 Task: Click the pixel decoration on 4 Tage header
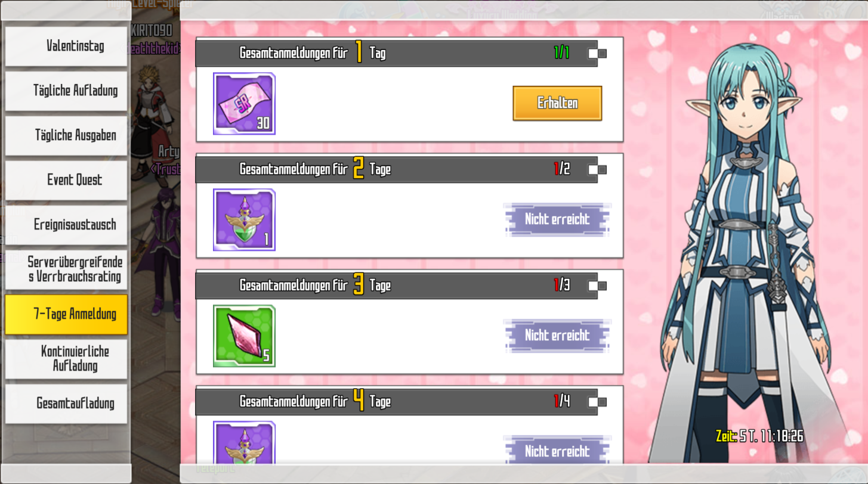[597, 402]
